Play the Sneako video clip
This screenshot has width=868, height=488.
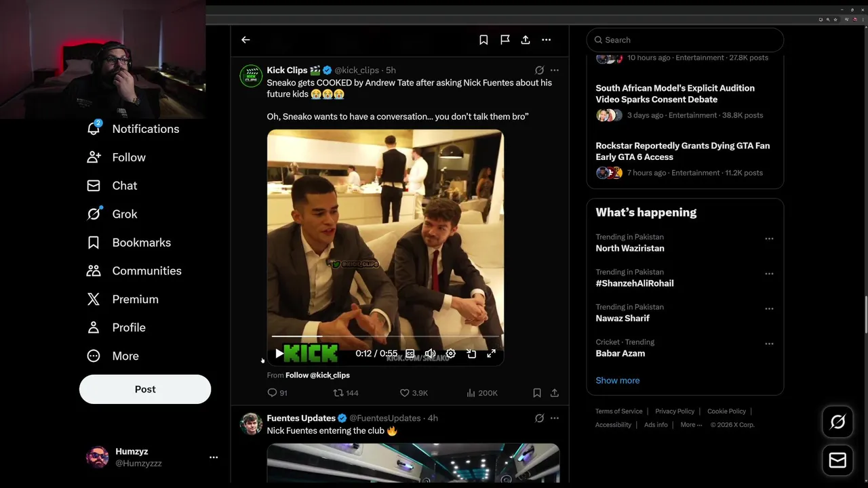(x=279, y=353)
